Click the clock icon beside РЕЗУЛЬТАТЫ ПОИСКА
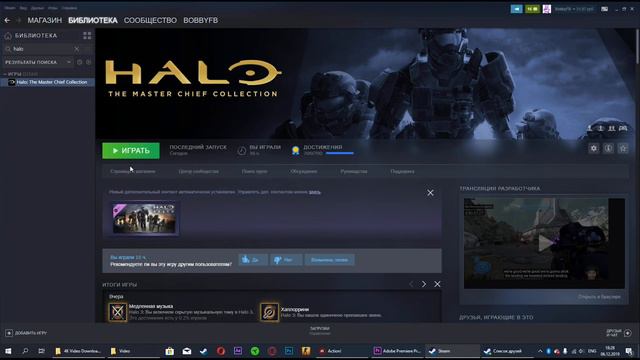Viewport: 640px width, 360px height. coord(80,62)
